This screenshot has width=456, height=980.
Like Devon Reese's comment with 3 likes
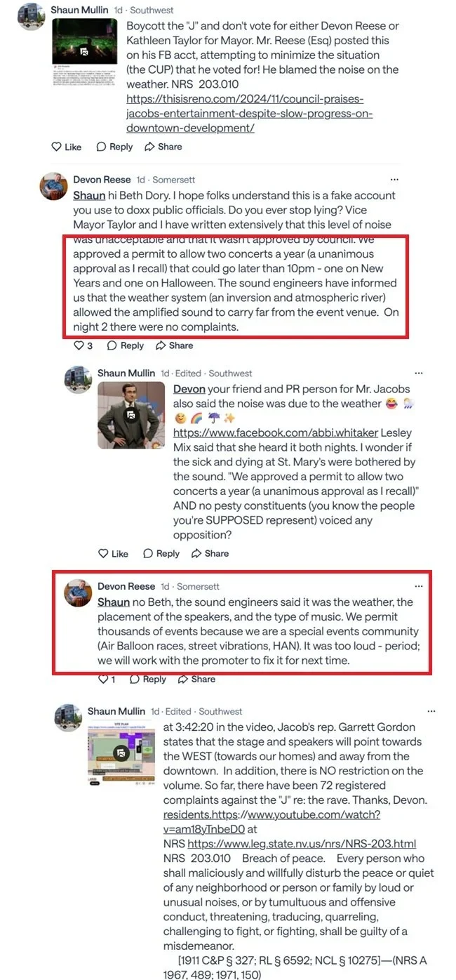point(83,345)
